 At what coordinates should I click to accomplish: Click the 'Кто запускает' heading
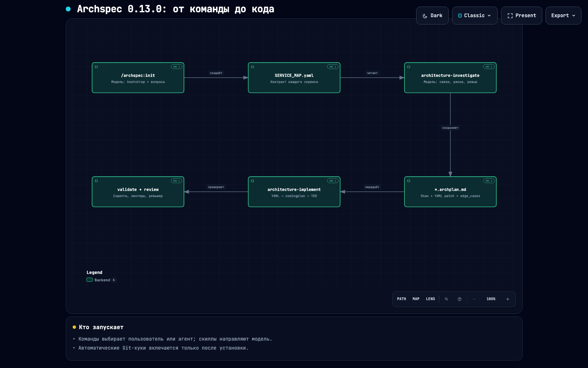point(101,327)
